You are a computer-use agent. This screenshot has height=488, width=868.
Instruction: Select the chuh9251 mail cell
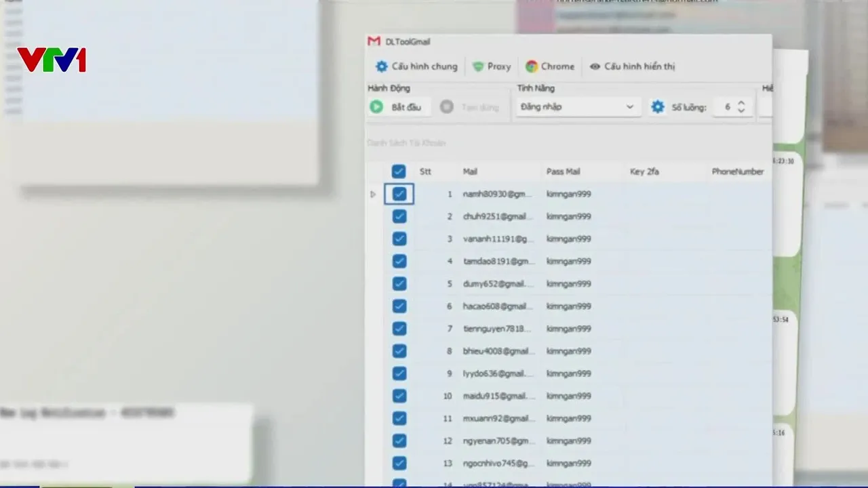point(498,217)
